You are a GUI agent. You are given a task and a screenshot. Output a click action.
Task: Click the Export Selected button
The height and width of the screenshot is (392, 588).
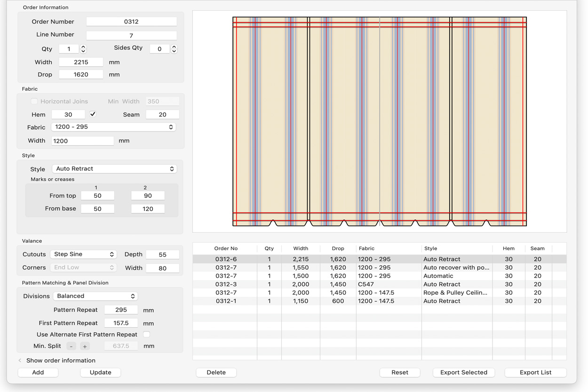click(463, 372)
